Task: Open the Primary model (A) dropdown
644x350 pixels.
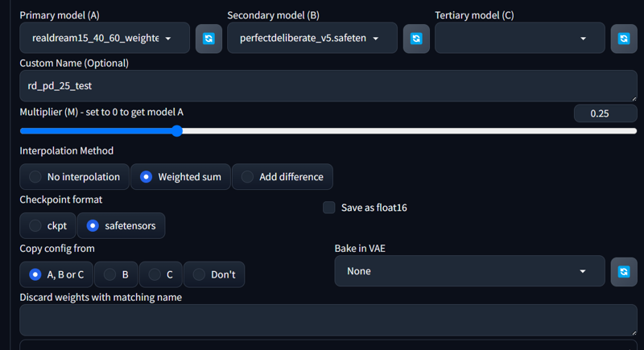Action: [x=105, y=38]
